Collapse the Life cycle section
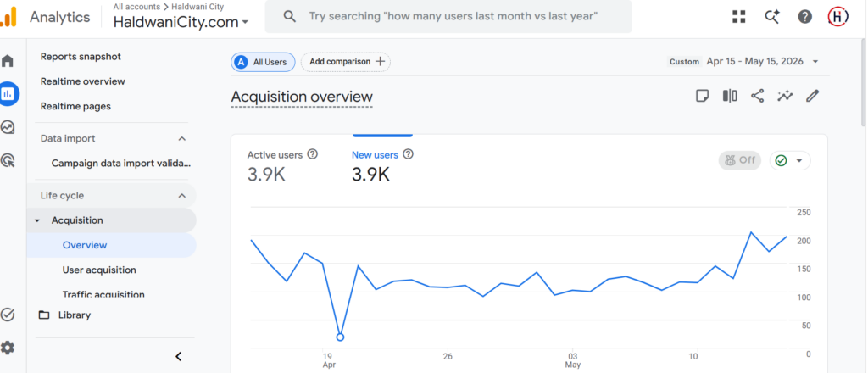The width and height of the screenshot is (868, 373). (x=181, y=195)
